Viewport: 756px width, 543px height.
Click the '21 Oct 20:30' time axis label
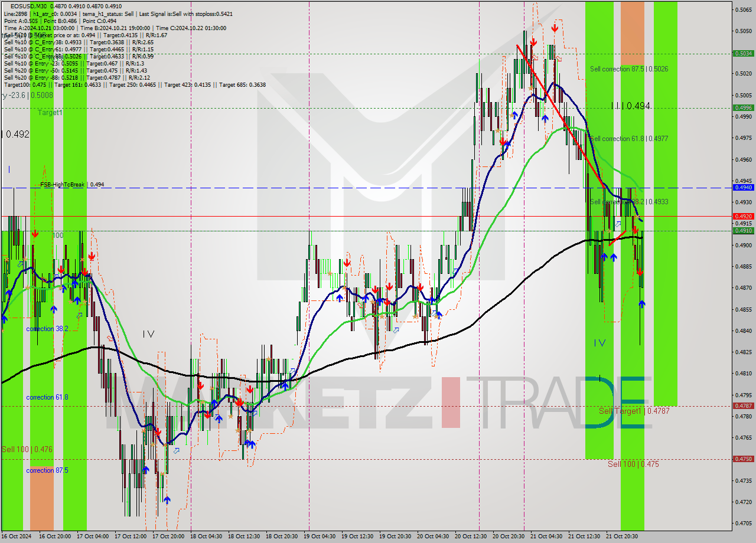[623, 537]
